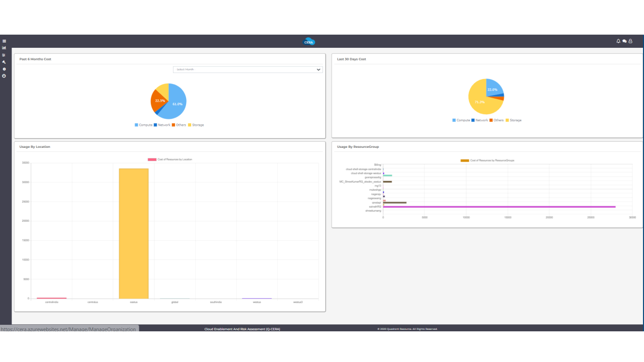
Task: Open the chart dashboard sidebar icon
Action: (4, 48)
